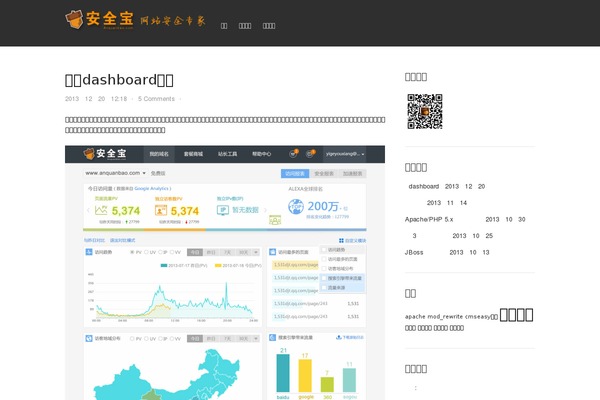Click the 200万 Alexa rank value
Image resolution: width=600 pixels, height=400 pixels.
coord(323,206)
